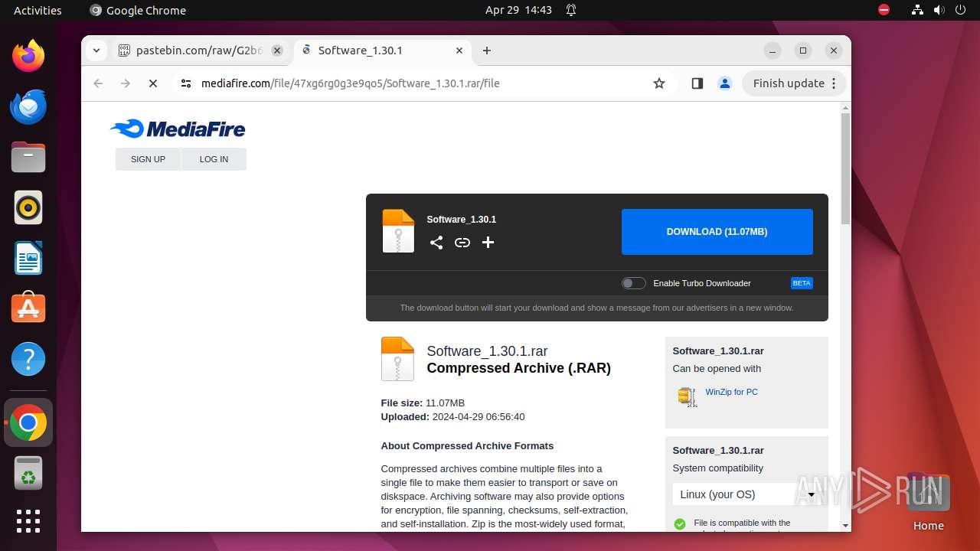Open a new tab with plus button

coord(487,51)
